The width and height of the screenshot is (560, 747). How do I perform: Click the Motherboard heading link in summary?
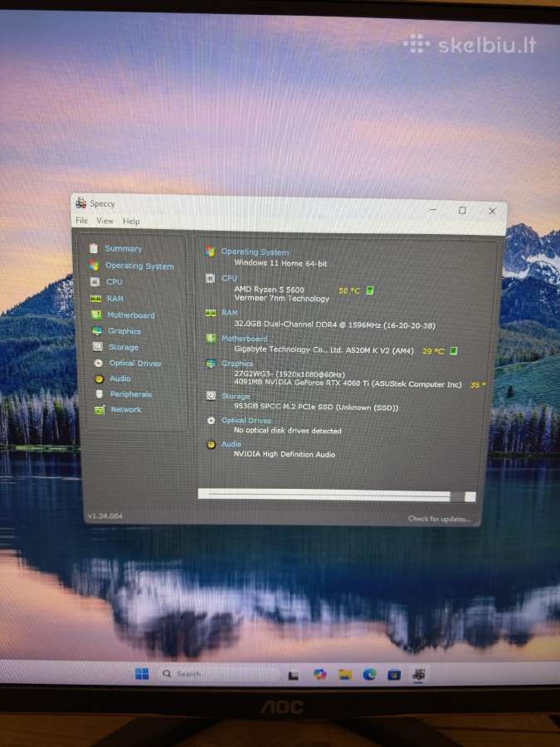pos(244,339)
